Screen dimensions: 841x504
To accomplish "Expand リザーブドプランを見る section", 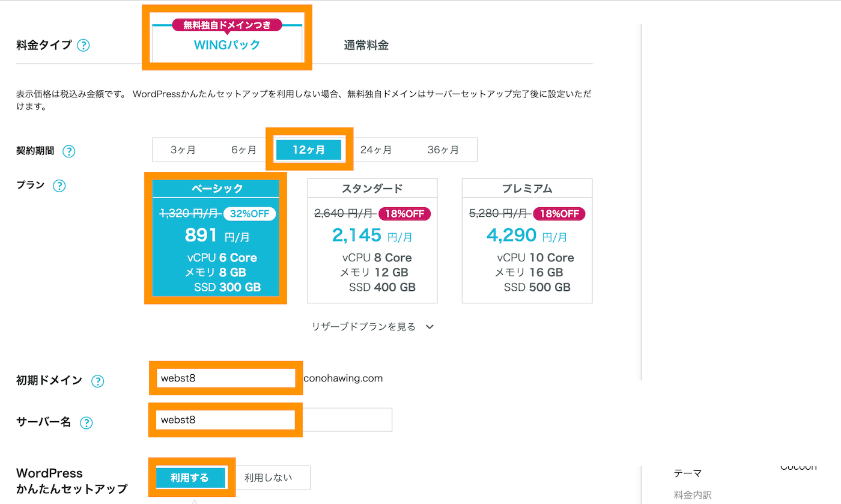I will pos(372,327).
